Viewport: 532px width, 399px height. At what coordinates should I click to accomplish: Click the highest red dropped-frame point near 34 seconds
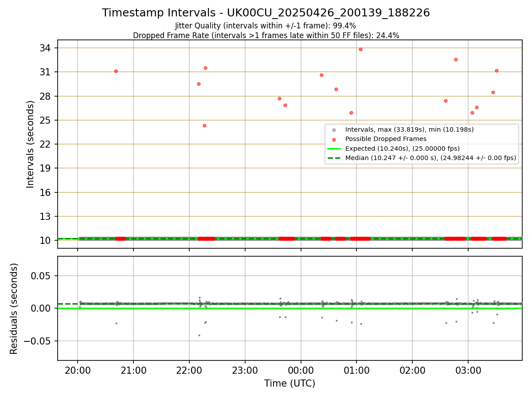360,49
